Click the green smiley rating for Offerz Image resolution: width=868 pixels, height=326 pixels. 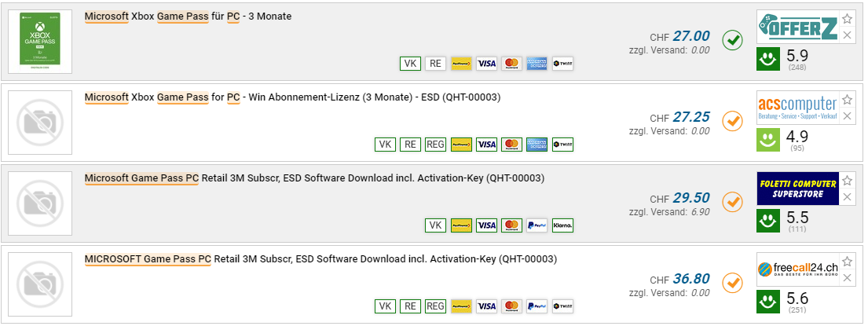(769, 57)
